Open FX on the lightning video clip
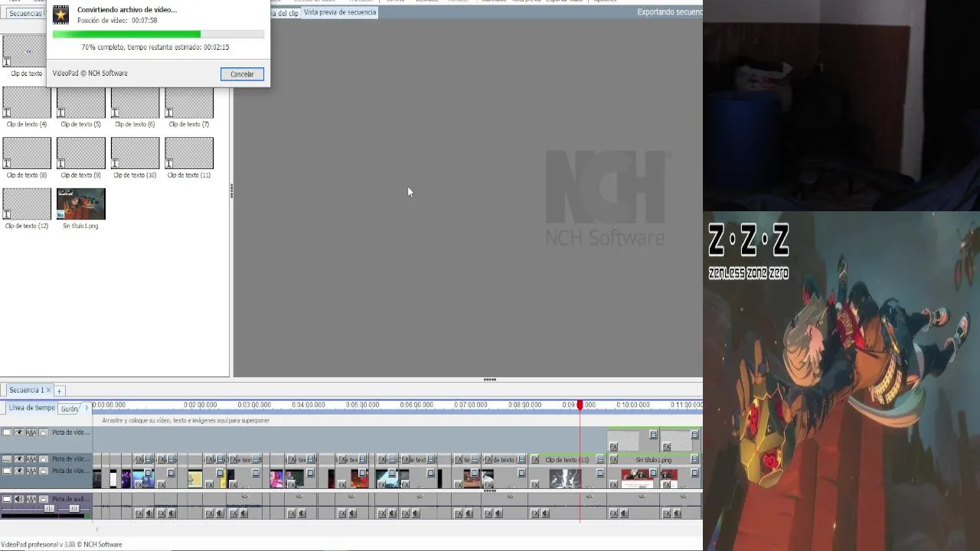Image resolution: width=980 pixels, height=551 pixels. 534,484
